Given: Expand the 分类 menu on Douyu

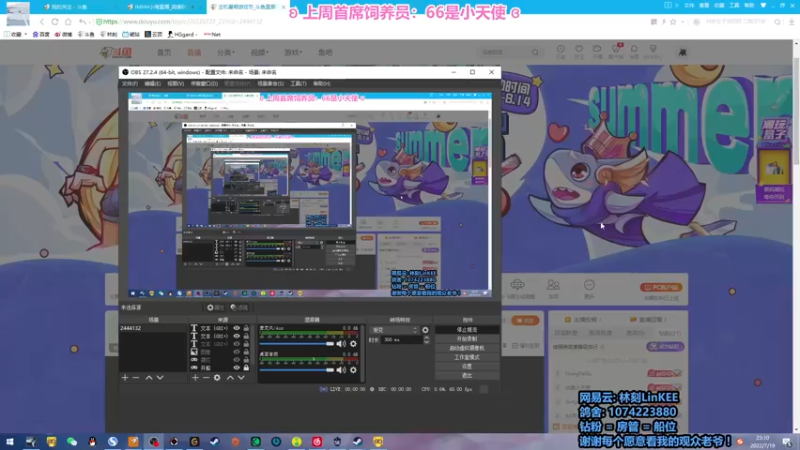Looking at the screenshot, I should click(225, 53).
